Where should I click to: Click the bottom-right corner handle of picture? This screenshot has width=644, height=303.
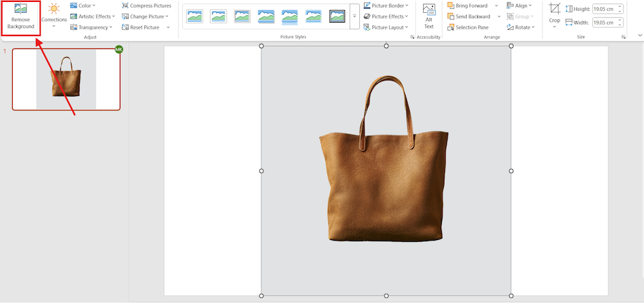(x=511, y=296)
